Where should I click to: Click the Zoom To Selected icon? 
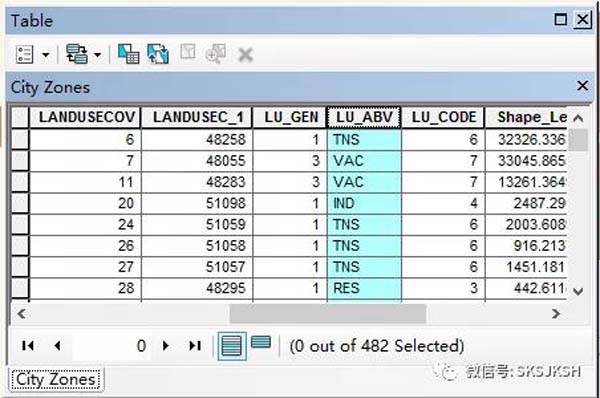point(216,54)
